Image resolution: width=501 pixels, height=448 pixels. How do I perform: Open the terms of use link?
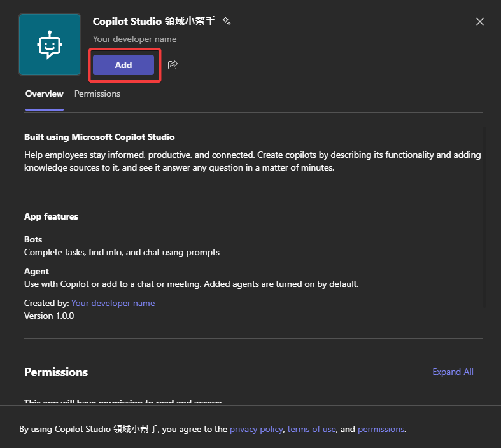coord(311,429)
